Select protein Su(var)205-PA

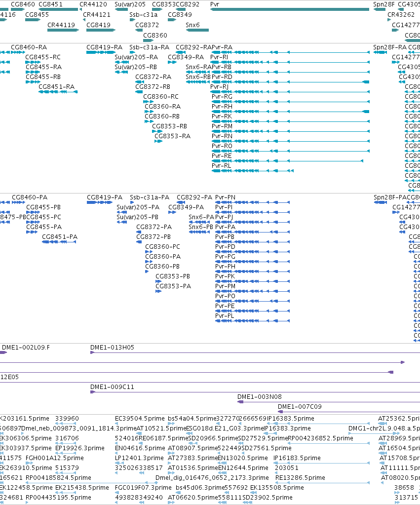(x=138, y=207)
